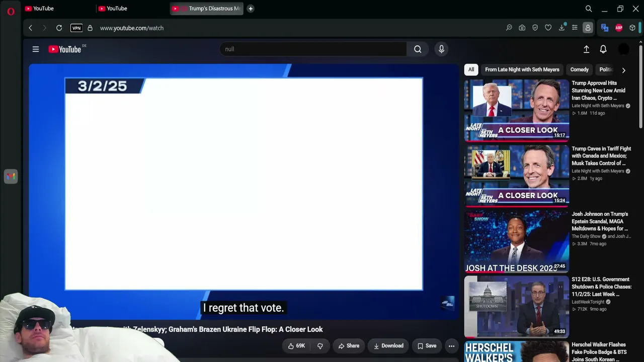The image size is (644, 362).
Task: Open the U.S. Government Shutdown video thumbnail
Action: (x=517, y=306)
